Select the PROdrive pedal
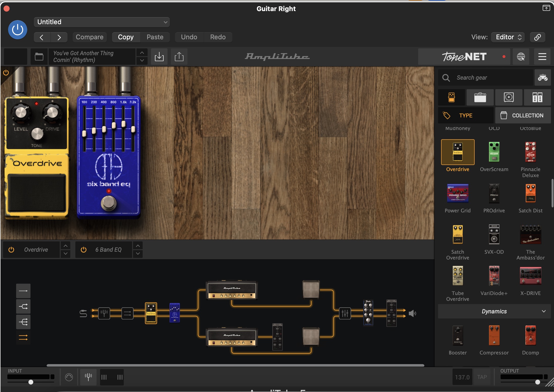 (x=494, y=193)
